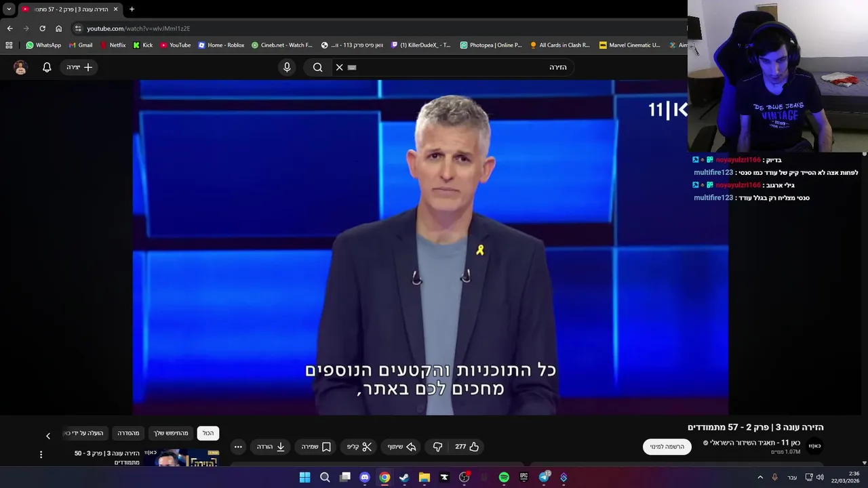Open the כאן 11 channel name link
This screenshot has width=868, height=488.
tap(755, 443)
